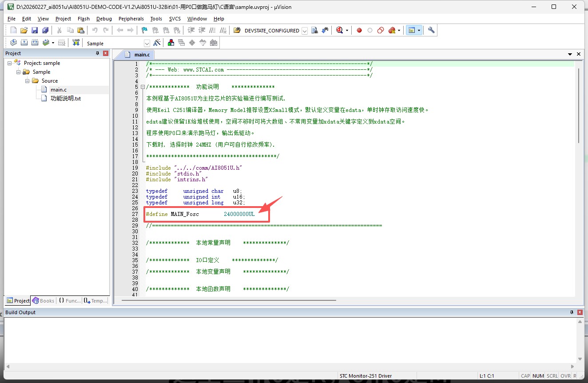The width and height of the screenshot is (588, 383).
Task: Open the Sample target dropdown
Action: click(x=147, y=43)
